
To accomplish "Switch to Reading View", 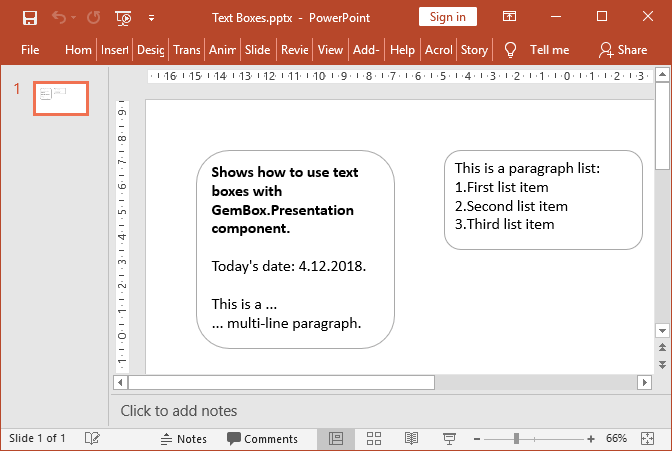I will pos(411,438).
